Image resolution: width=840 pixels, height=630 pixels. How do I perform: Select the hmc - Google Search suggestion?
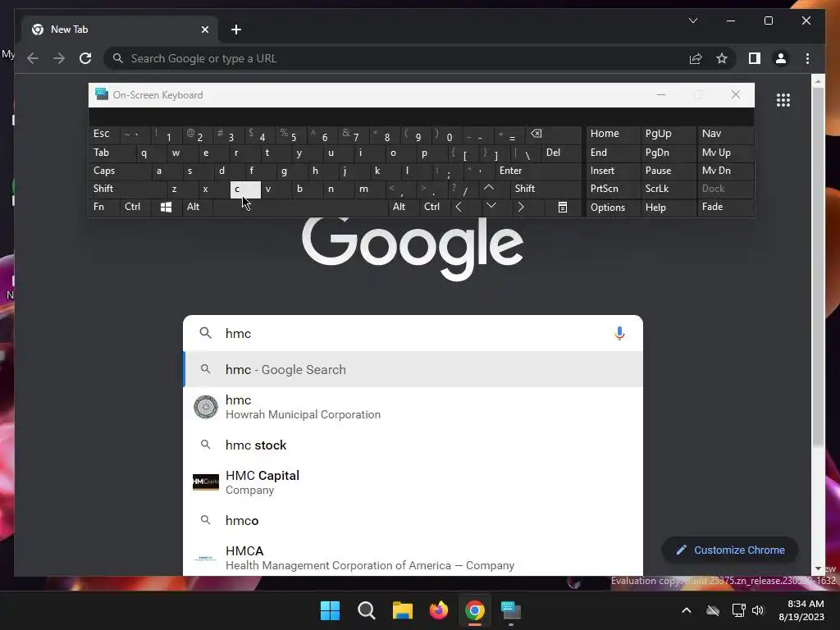tap(413, 370)
